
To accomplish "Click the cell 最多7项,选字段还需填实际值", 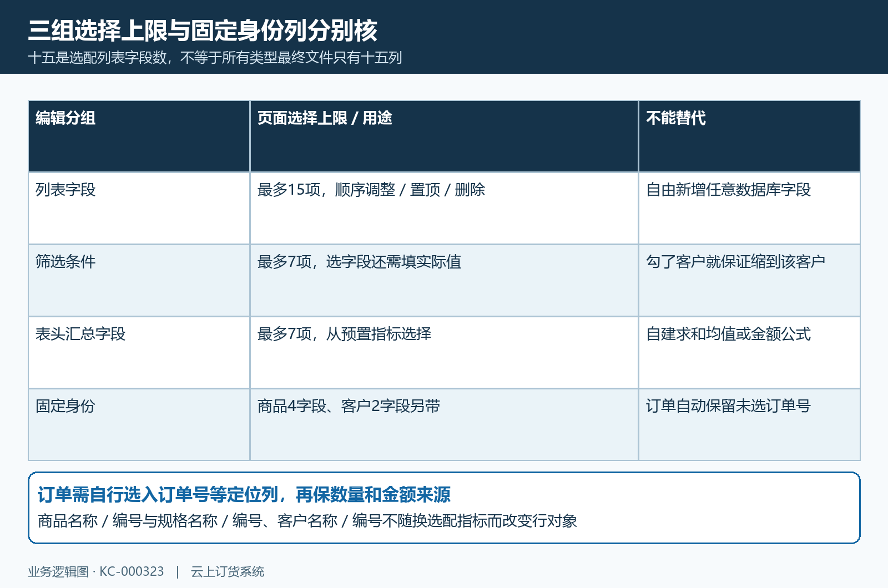I will (x=444, y=280).
